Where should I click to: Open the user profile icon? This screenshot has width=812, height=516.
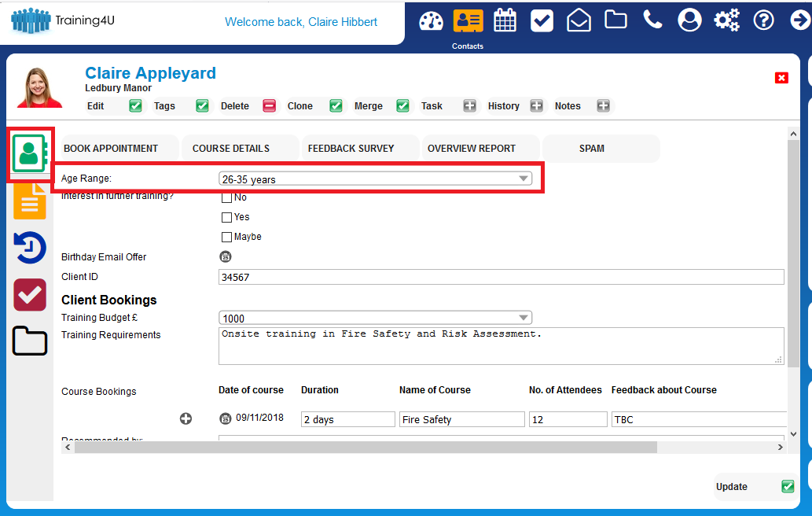click(689, 20)
